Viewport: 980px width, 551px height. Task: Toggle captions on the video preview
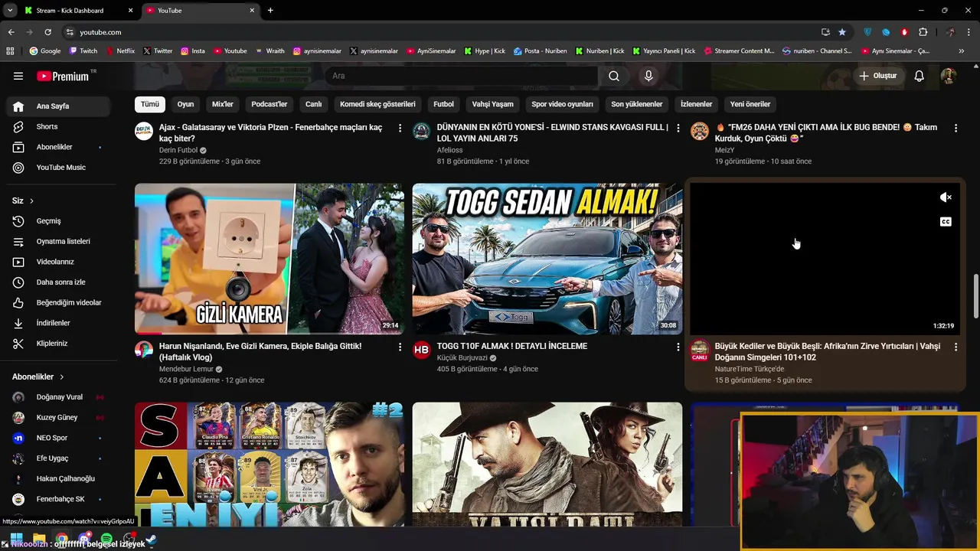coord(946,222)
